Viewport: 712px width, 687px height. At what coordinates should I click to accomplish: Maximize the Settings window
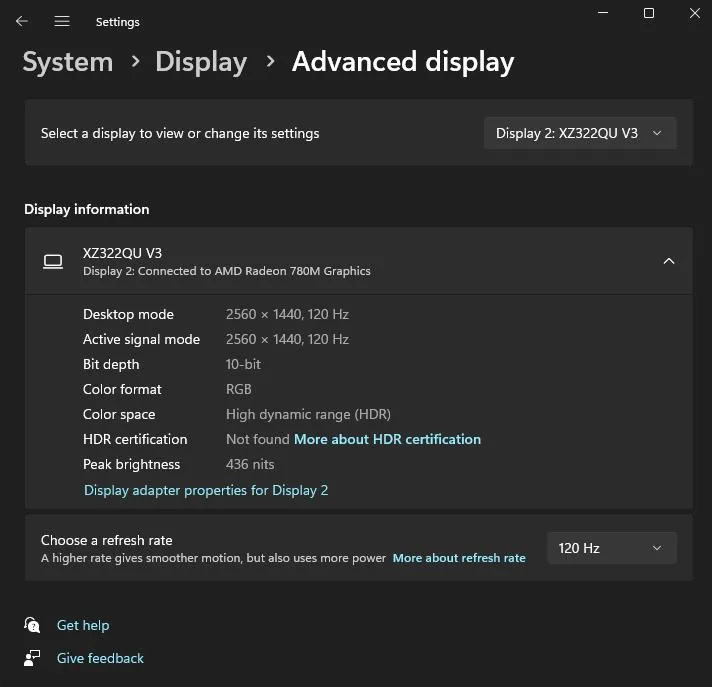coord(649,13)
